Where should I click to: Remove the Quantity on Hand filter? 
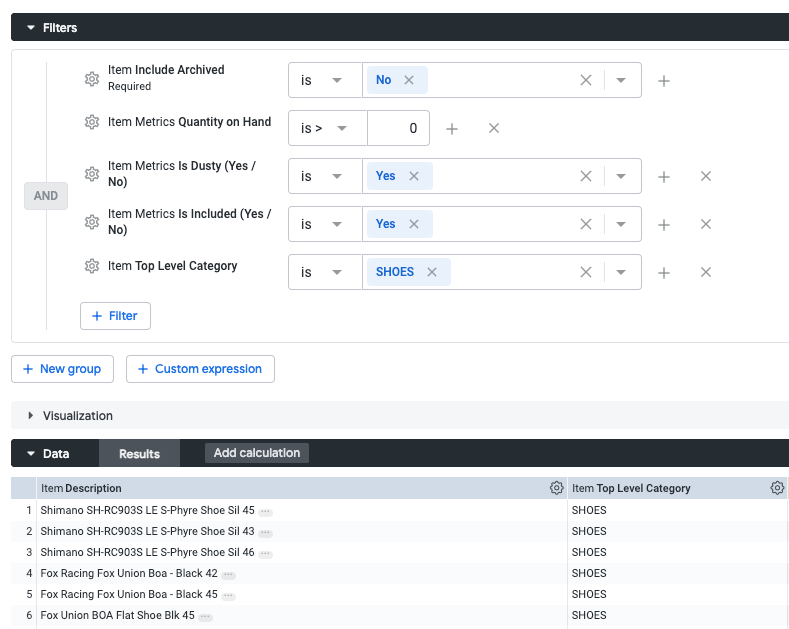pyautogui.click(x=494, y=128)
